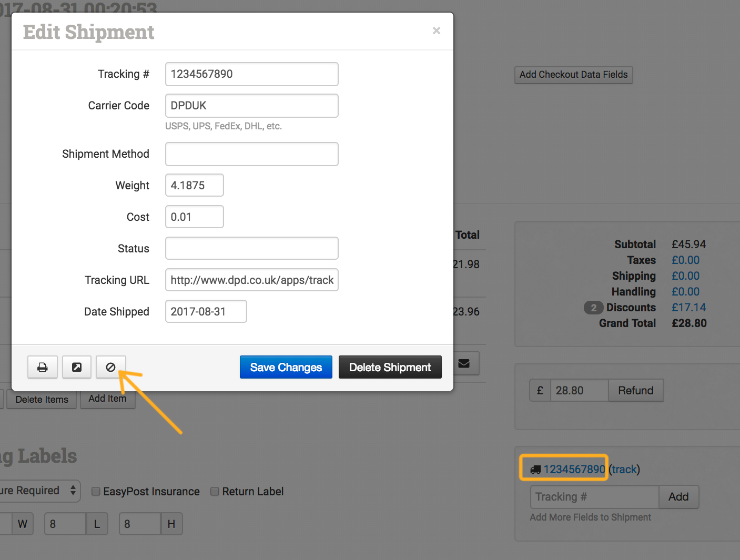Screen dimensions: 740x560
Task: Click Delete Items button
Action: click(x=42, y=399)
